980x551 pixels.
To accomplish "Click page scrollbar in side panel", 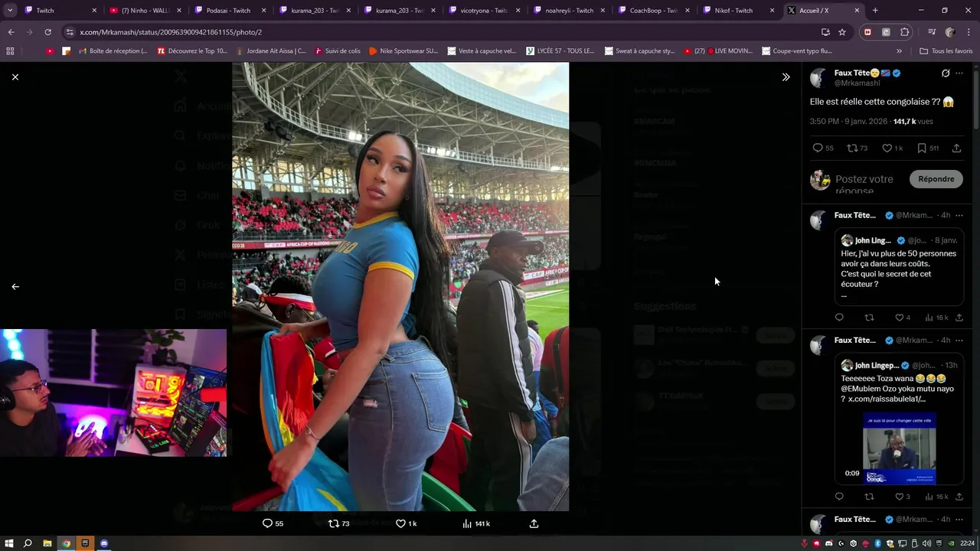I will pos(976,99).
